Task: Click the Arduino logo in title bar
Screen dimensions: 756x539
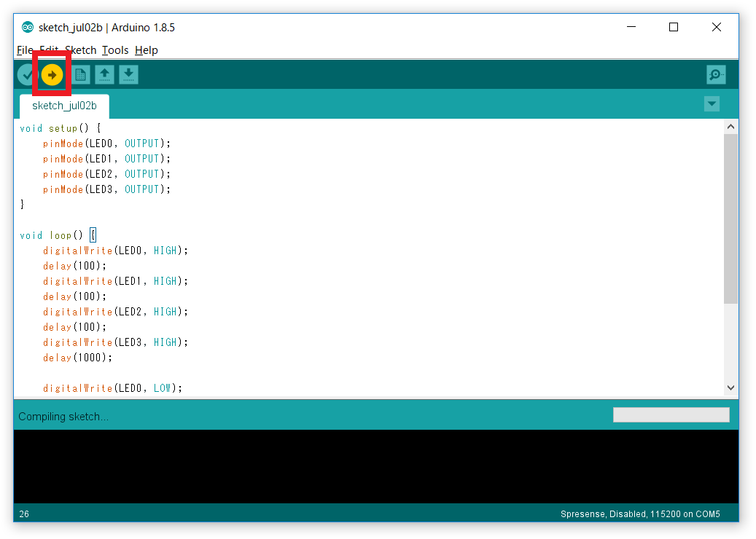Action: click(x=28, y=27)
